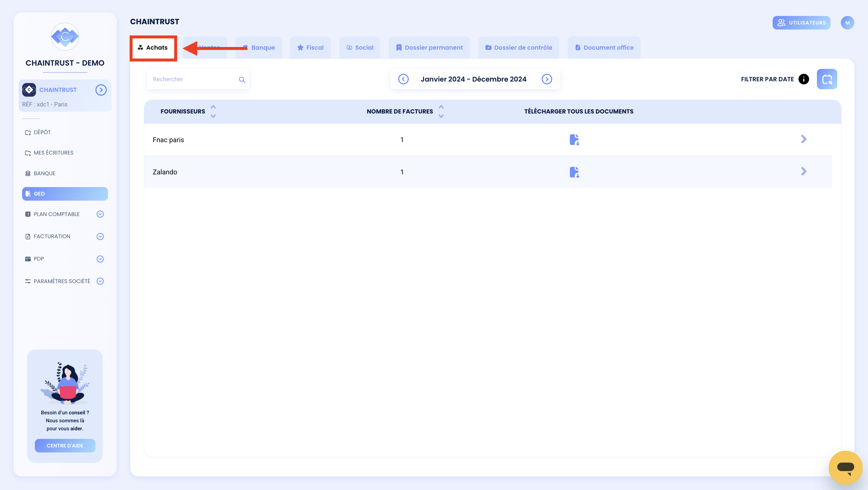Image resolution: width=868 pixels, height=490 pixels.
Task: Click the UTILISATEURS button
Action: tap(801, 22)
